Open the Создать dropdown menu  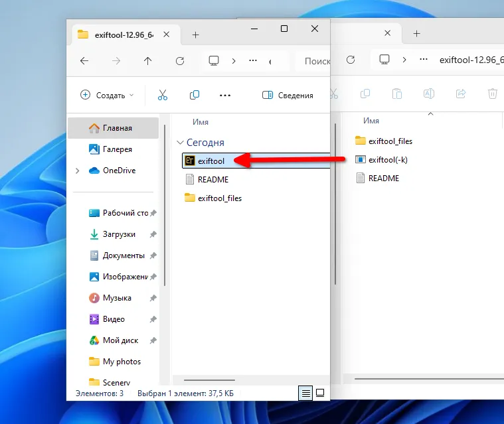(x=106, y=95)
